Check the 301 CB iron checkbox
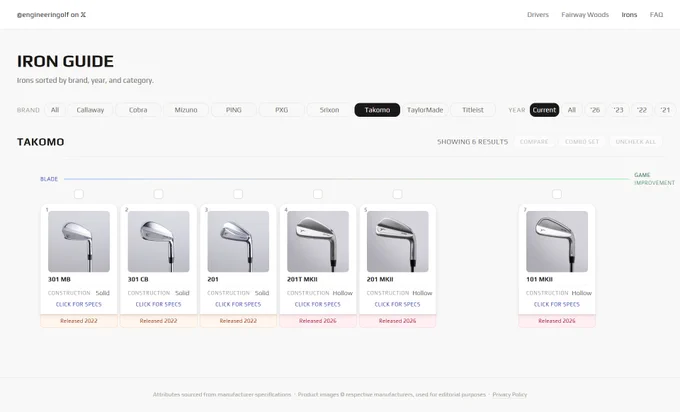680x412 pixels. (x=158, y=194)
